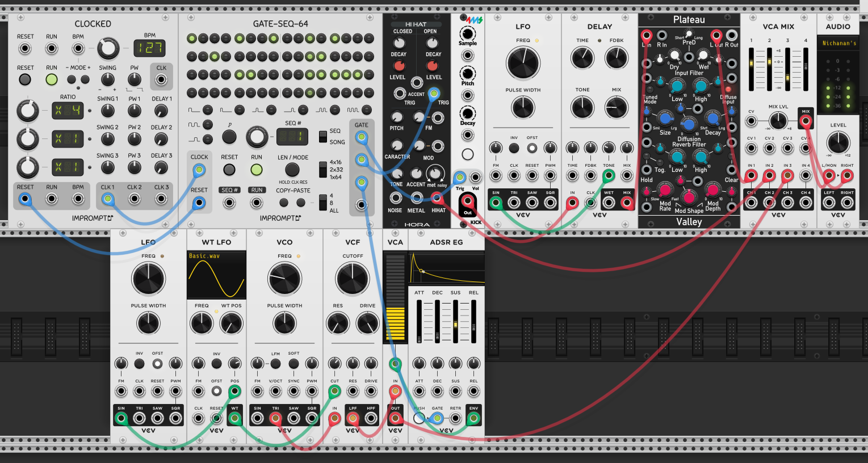The height and width of the screenshot is (463, 868).
Task: Click the Vol jack on KICK
Action: click(476, 178)
